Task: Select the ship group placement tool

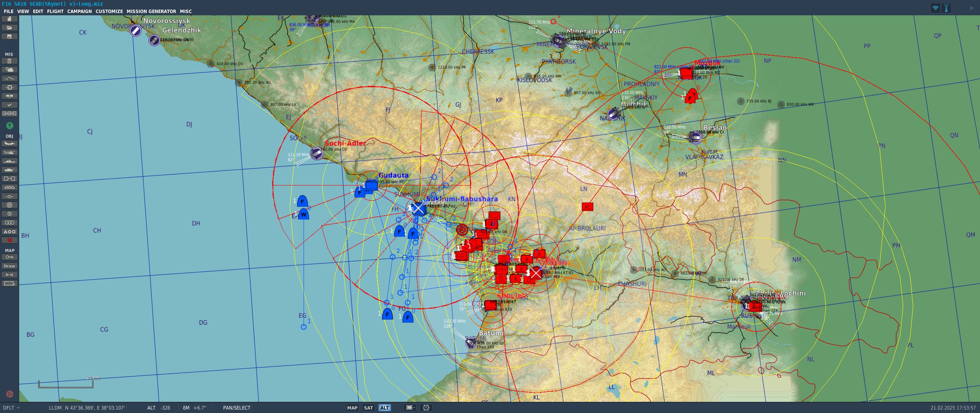Action: [9, 161]
